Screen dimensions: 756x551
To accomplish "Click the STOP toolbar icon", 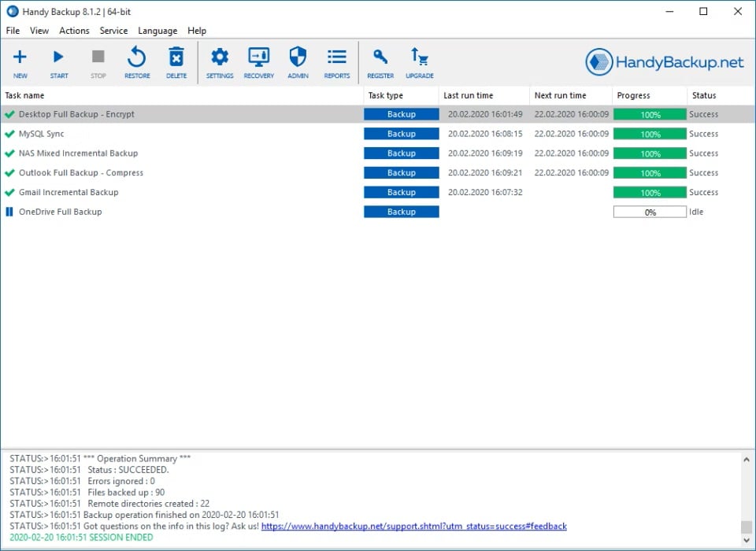I will [x=98, y=63].
